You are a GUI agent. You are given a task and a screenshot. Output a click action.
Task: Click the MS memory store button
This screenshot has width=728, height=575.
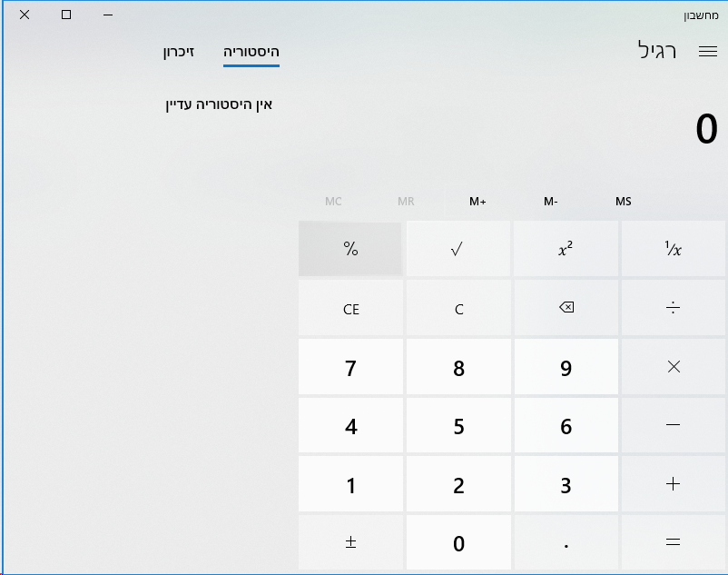623,201
